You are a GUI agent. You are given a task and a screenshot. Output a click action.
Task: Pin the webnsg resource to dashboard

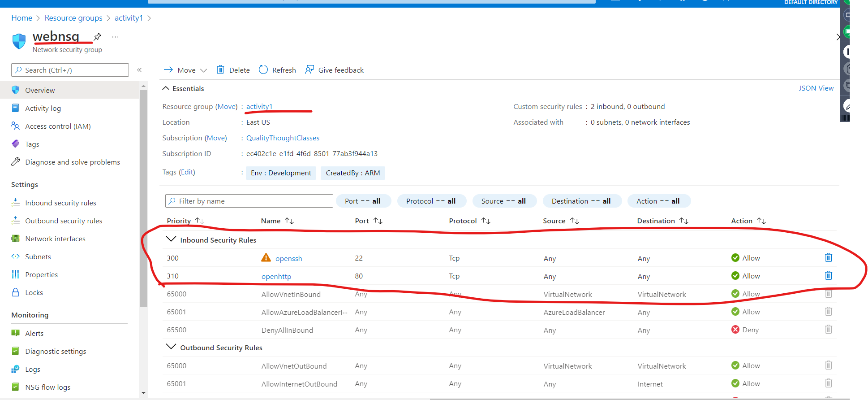tap(98, 36)
